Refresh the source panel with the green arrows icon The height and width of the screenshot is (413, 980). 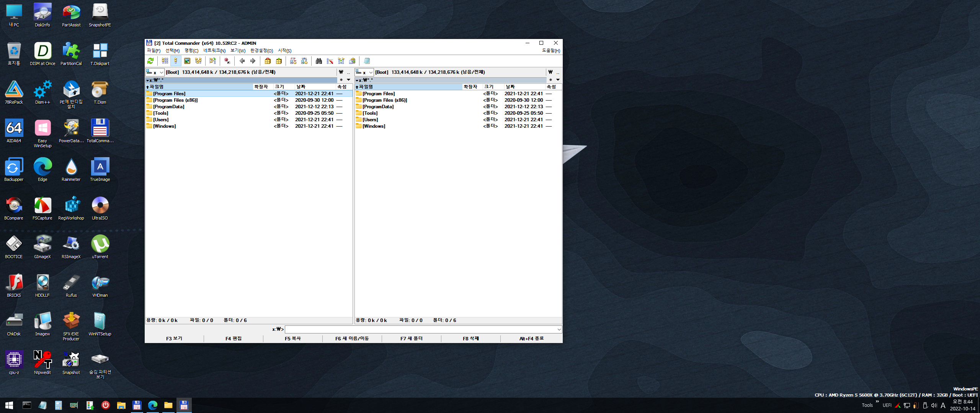(x=150, y=61)
